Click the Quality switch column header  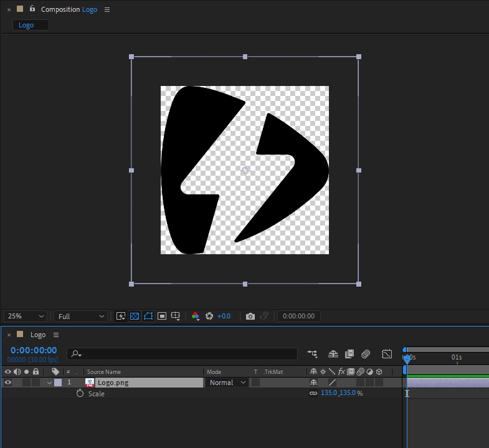(x=332, y=371)
